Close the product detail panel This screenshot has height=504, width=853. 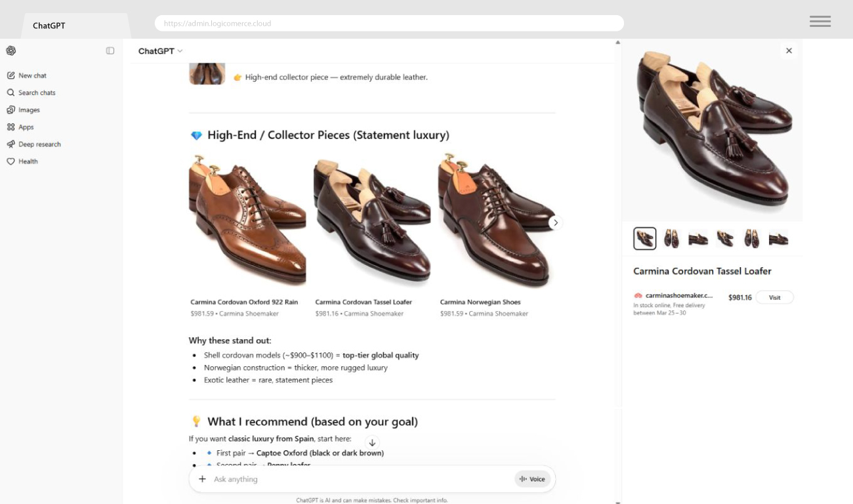789,51
